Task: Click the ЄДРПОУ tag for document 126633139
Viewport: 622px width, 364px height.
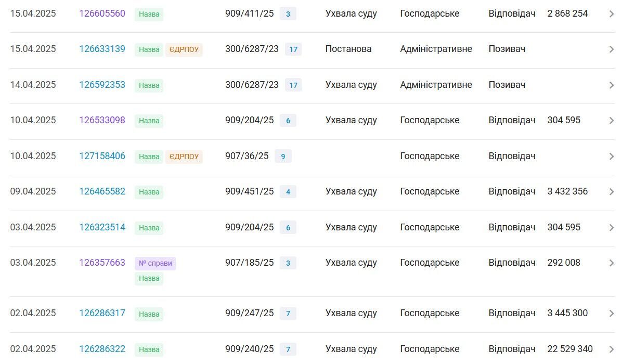Action: click(184, 49)
